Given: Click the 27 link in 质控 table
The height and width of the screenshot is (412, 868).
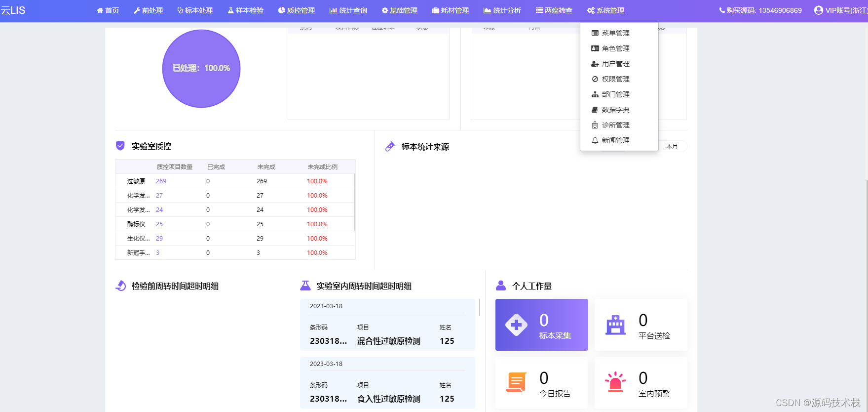Looking at the screenshot, I should click(x=159, y=196).
